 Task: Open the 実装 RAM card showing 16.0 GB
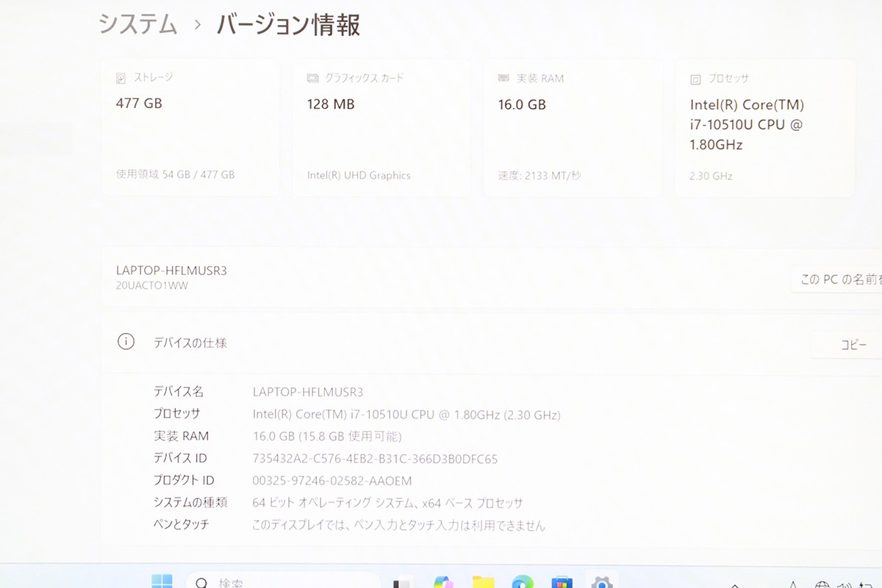click(573, 128)
